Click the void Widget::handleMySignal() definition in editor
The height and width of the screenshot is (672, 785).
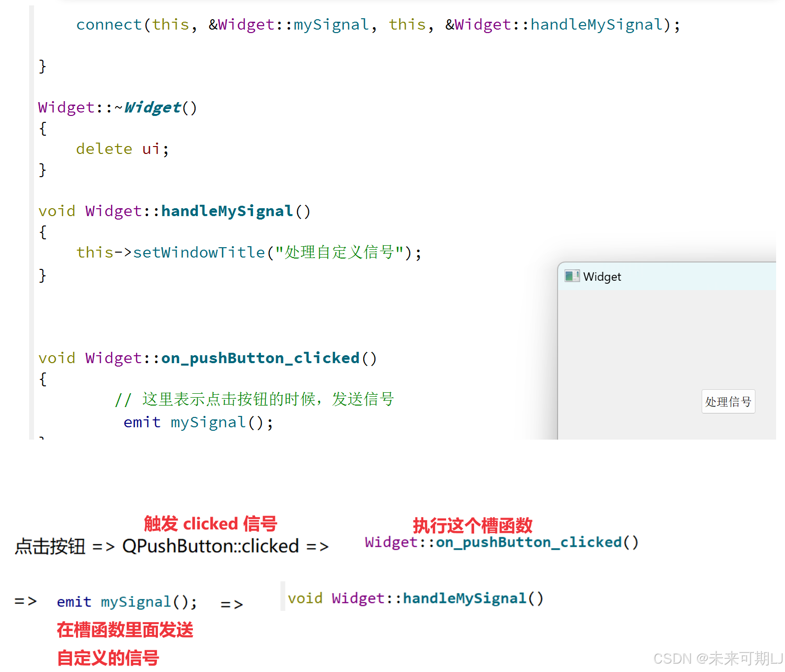175,211
